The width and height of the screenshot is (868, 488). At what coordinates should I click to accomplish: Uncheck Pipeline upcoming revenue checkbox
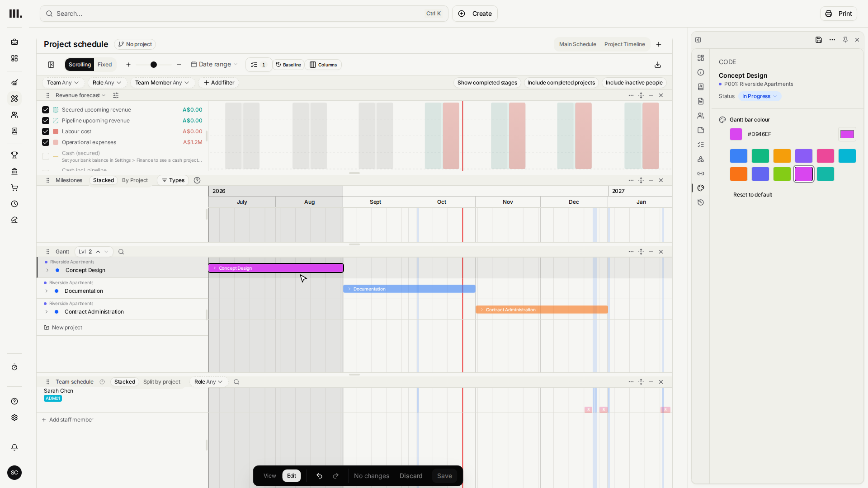[46, 121]
